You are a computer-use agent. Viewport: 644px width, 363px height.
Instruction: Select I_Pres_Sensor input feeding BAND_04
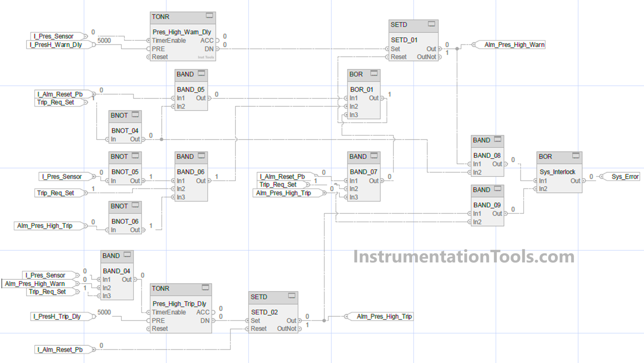click(x=51, y=275)
